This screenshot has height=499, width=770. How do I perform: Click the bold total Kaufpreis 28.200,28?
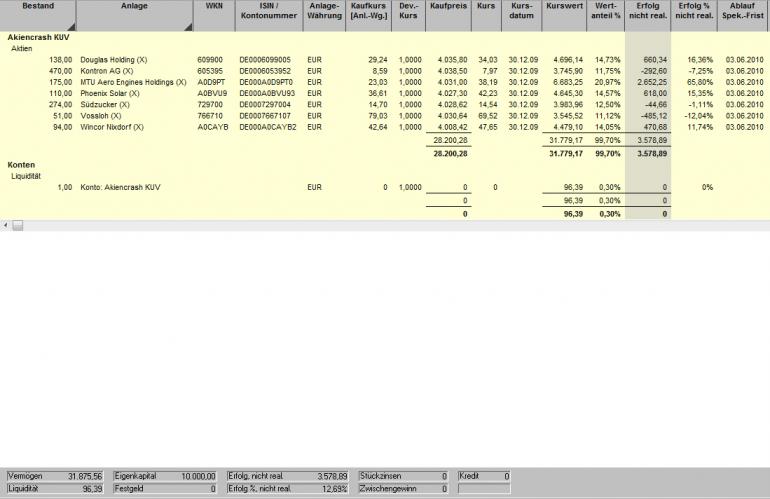pyautogui.click(x=450, y=154)
